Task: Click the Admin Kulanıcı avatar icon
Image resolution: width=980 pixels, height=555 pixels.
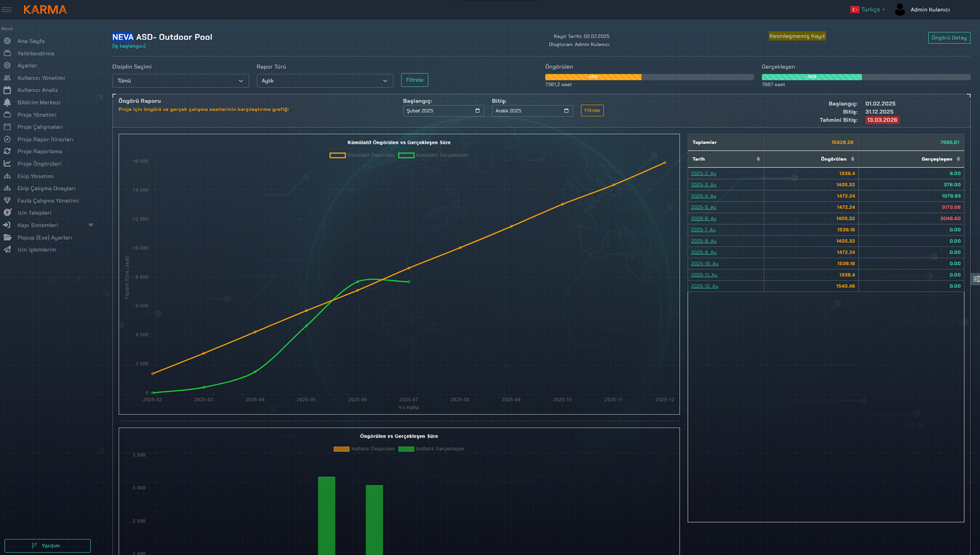Action: 900,10
